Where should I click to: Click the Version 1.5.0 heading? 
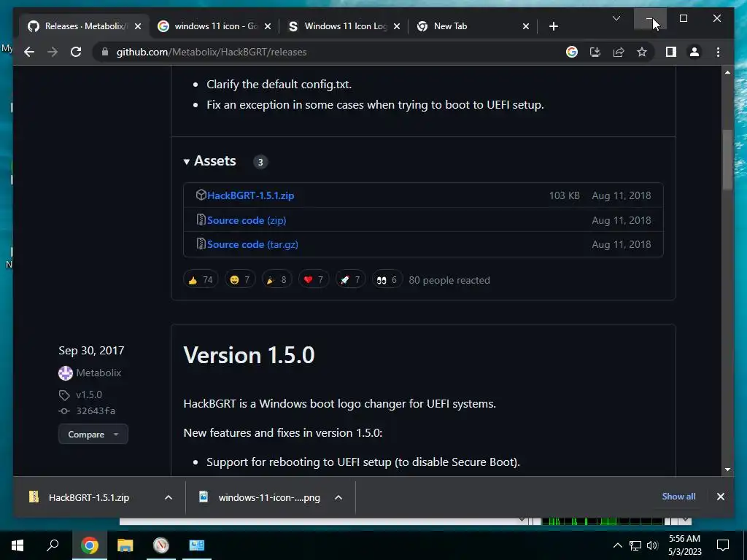249,355
